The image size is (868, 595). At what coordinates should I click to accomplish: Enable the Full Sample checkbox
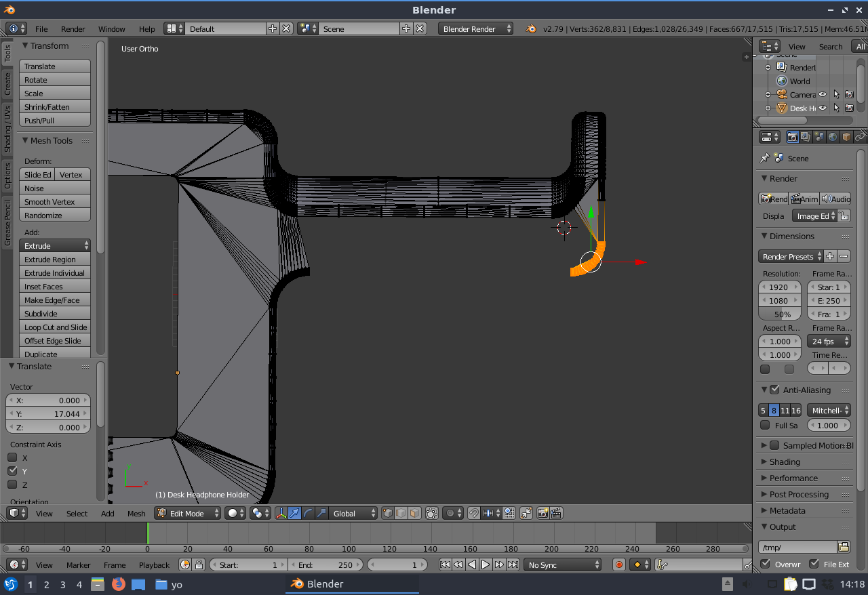click(x=765, y=426)
